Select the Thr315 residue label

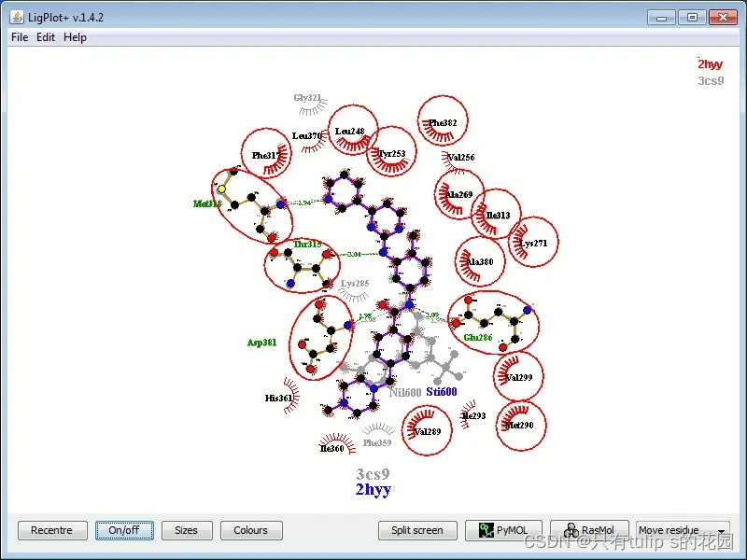[308, 244]
